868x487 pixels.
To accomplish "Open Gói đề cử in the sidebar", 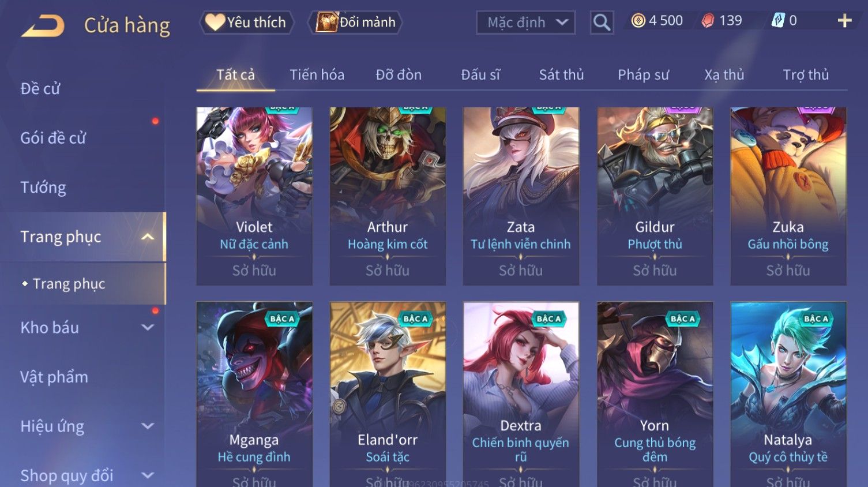I will tap(53, 138).
